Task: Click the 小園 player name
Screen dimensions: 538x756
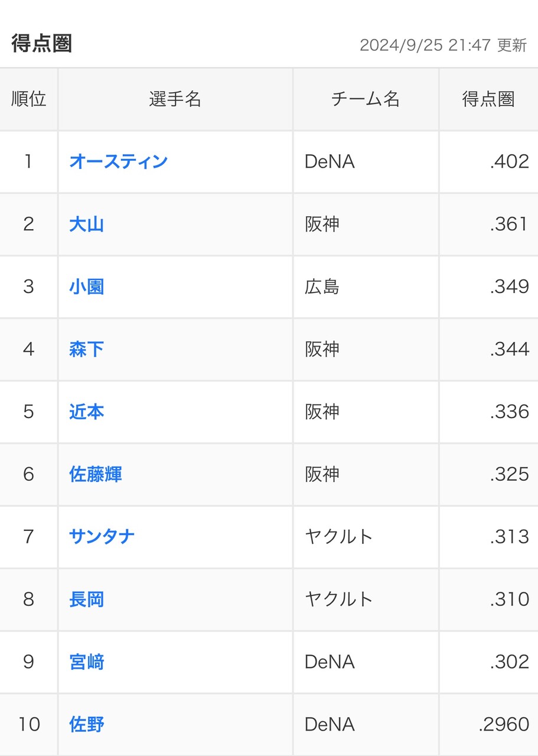Action: (87, 287)
